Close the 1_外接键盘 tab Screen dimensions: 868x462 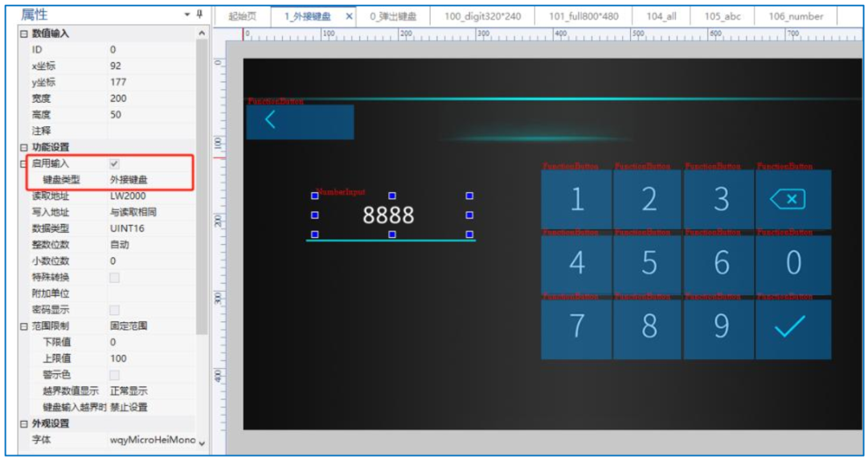pos(349,16)
